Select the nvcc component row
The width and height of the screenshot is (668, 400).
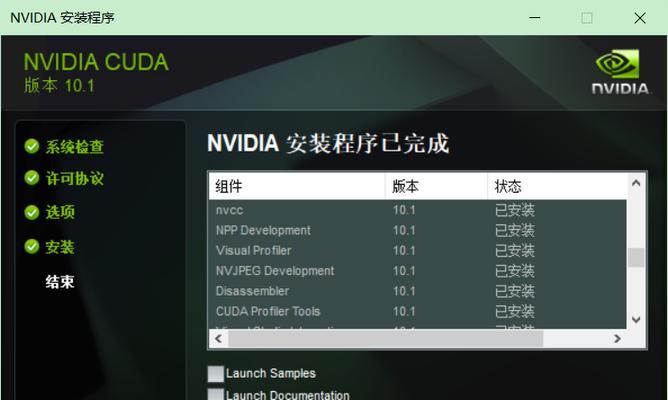(418, 210)
